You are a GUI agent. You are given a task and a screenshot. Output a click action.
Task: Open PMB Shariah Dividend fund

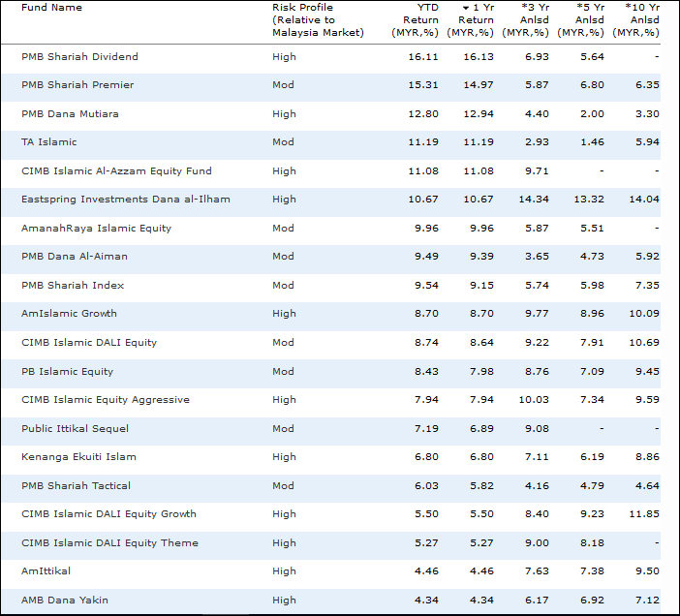click(x=79, y=57)
